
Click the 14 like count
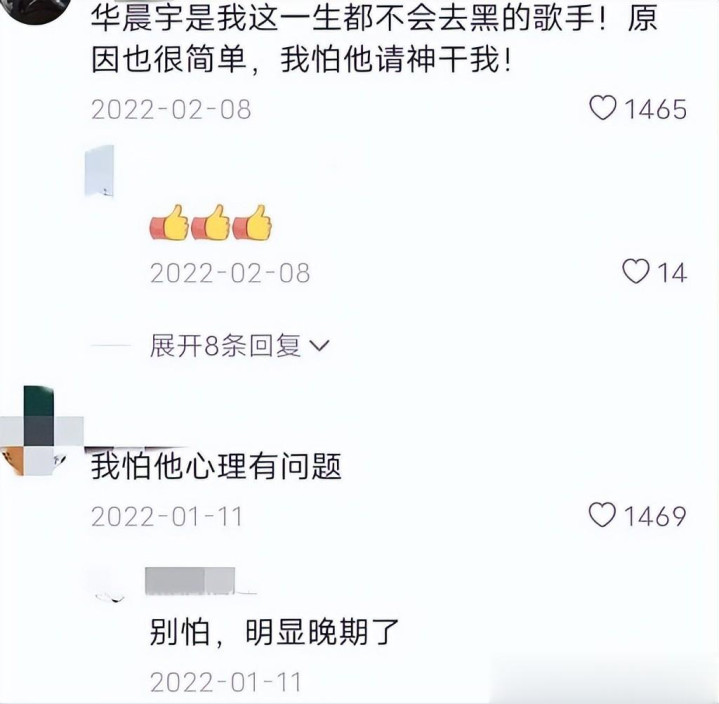click(672, 272)
